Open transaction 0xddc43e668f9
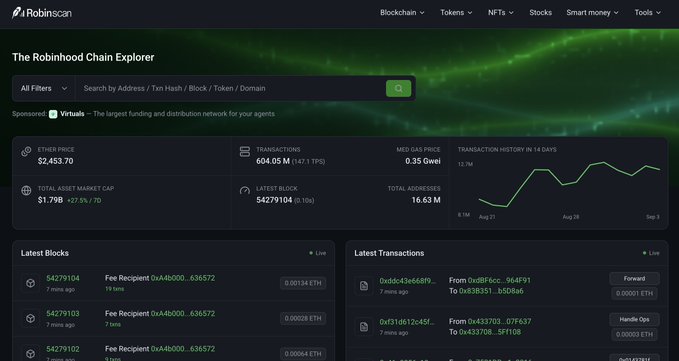Viewport: 679px width, 361px height. (x=408, y=281)
